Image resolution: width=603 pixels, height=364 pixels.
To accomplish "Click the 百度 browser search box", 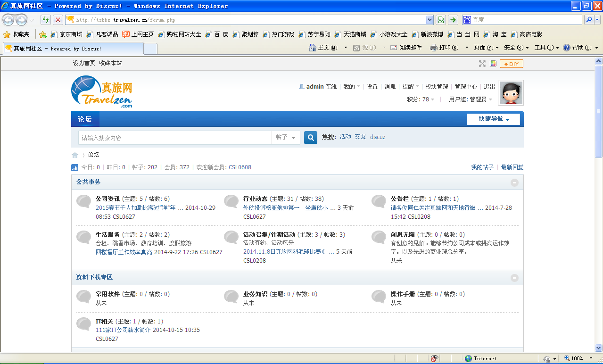I will [522, 20].
